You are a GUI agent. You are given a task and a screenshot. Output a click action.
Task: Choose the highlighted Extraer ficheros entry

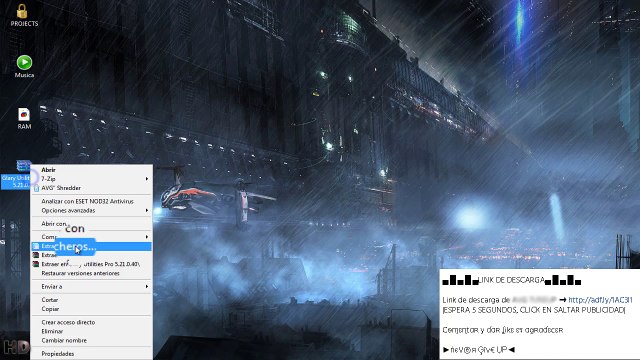pos(91,246)
